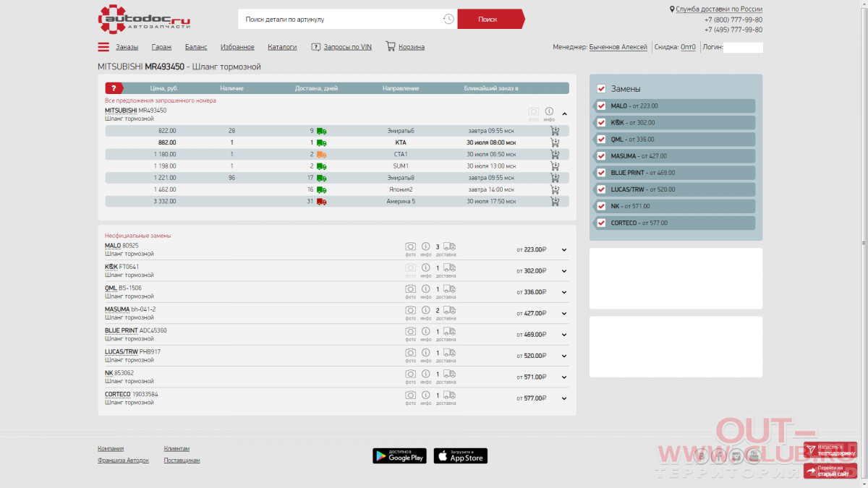The height and width of the screenshot is (488, 868).
Task: Uncheck the MASUMA replacement filter
Action: pyautogui.click(x=601, y=155)
